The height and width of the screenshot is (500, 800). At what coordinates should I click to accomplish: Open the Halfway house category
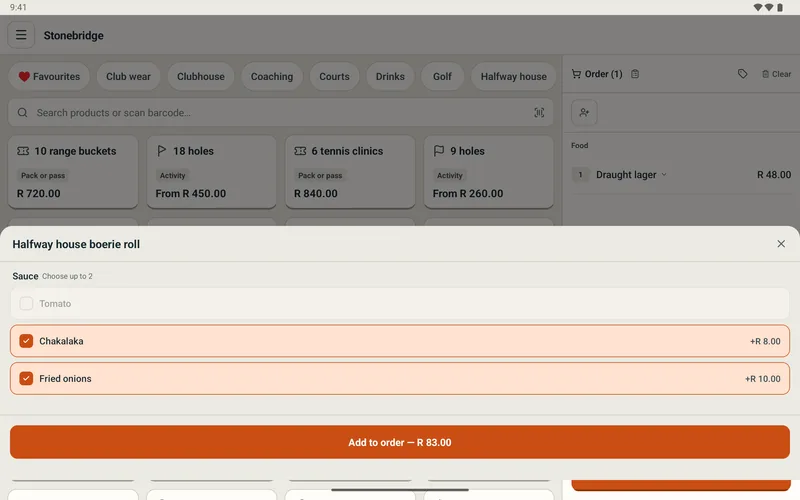(513, 77)
